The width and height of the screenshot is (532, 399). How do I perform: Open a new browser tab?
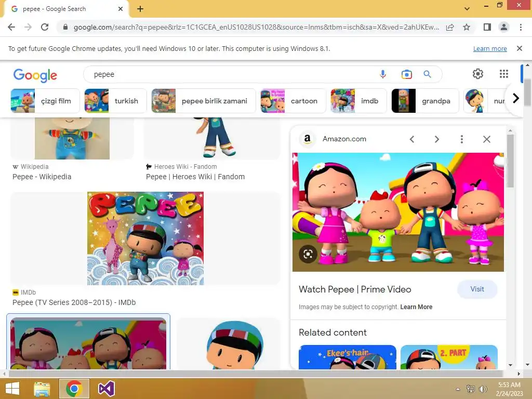(x=140, y=9)
